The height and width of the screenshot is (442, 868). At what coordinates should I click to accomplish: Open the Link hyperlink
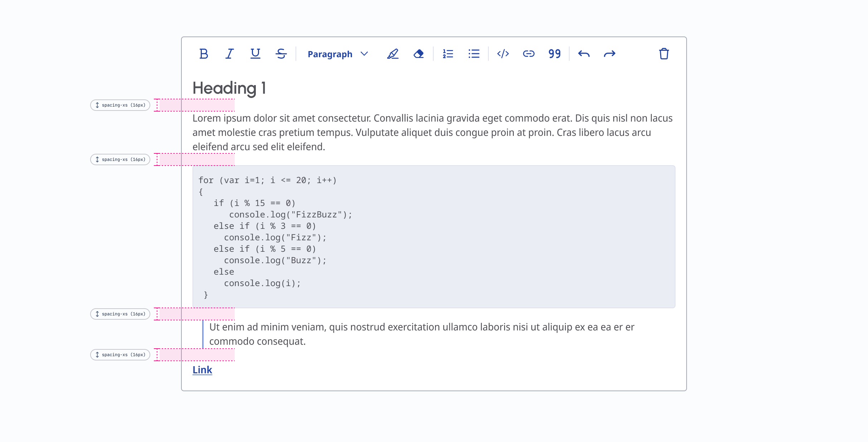[202, 370]
